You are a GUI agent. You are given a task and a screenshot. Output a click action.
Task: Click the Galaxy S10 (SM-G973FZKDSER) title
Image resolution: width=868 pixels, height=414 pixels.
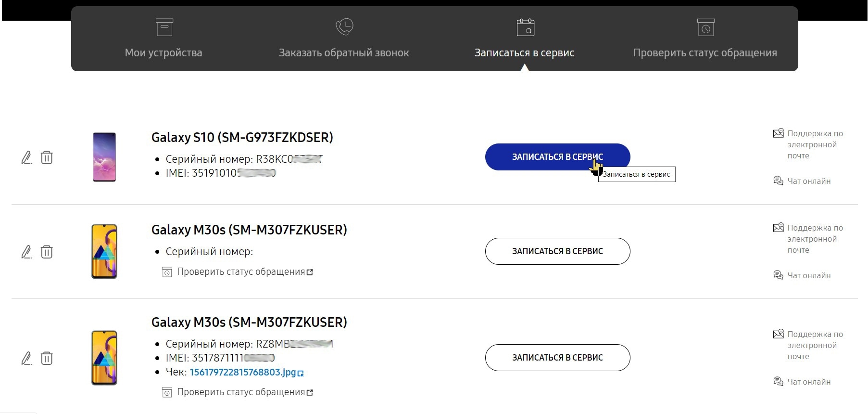point(242,137)
